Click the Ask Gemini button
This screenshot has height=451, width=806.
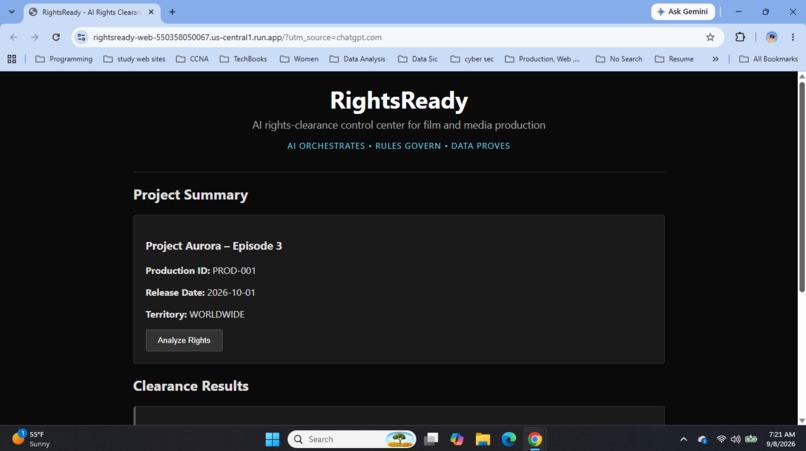coord(683,11)
